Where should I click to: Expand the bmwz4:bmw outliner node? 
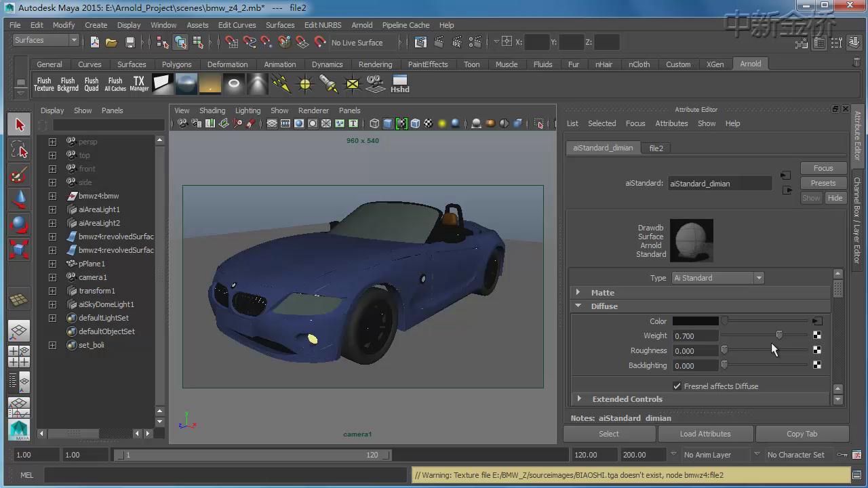pyautogui.click(x=52, y=196)
